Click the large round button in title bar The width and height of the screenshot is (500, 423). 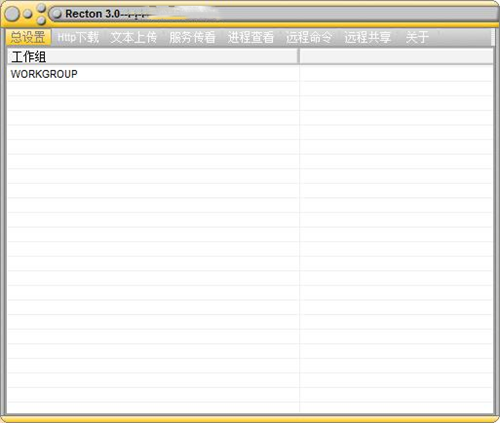pos(12,14)
